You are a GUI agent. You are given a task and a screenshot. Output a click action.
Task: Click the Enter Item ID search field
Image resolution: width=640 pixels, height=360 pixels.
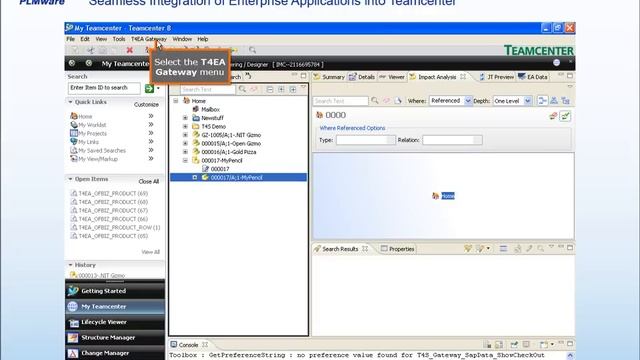(x=104, y=88)
